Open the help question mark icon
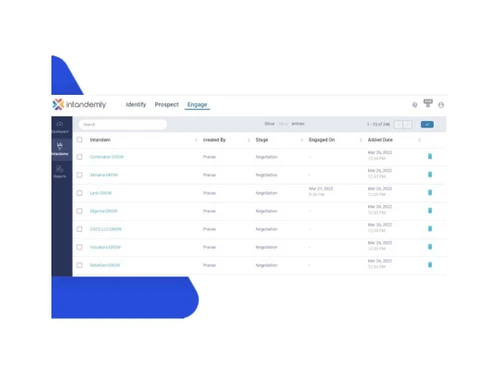Viewport: 500px width, 375px height. click(415, 105)
